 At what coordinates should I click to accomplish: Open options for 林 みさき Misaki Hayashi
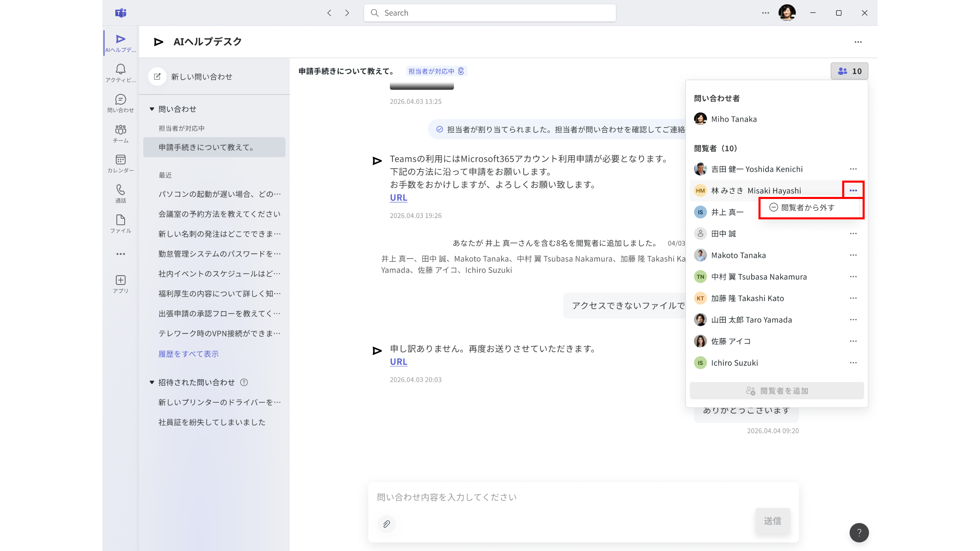coord(853,190)
